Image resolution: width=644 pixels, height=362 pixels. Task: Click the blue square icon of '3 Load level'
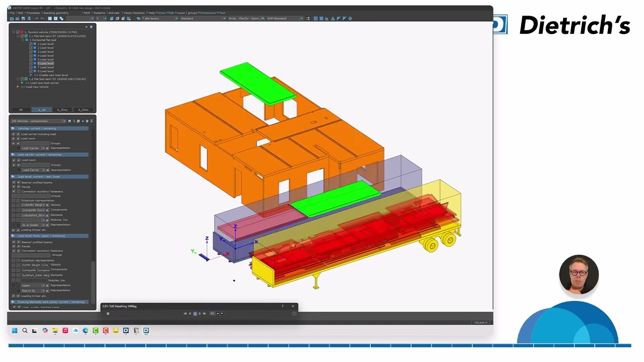click(x=35, y=52)
